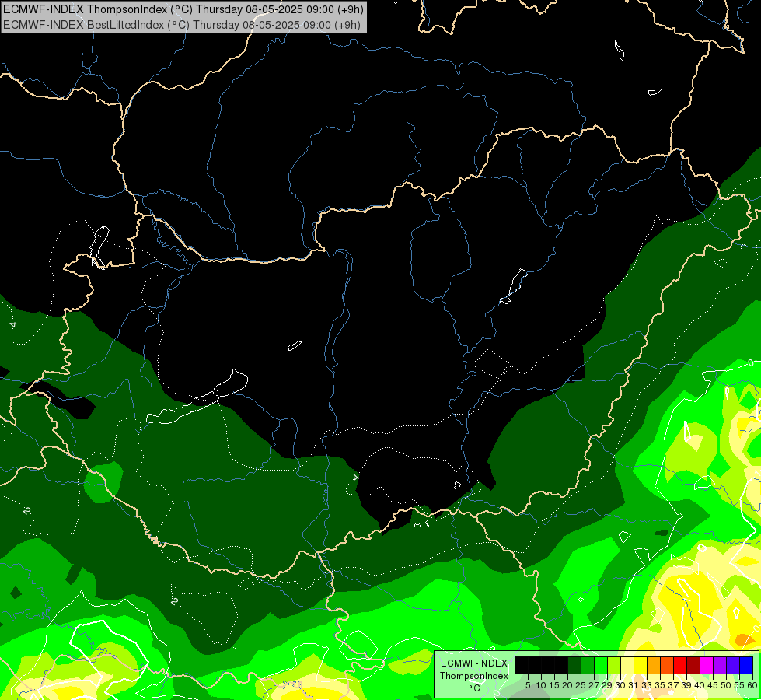Select the pure yellow 31–33 legend swatch
The width and height of the screenshot is (761, 700).
tap(641, 665)
